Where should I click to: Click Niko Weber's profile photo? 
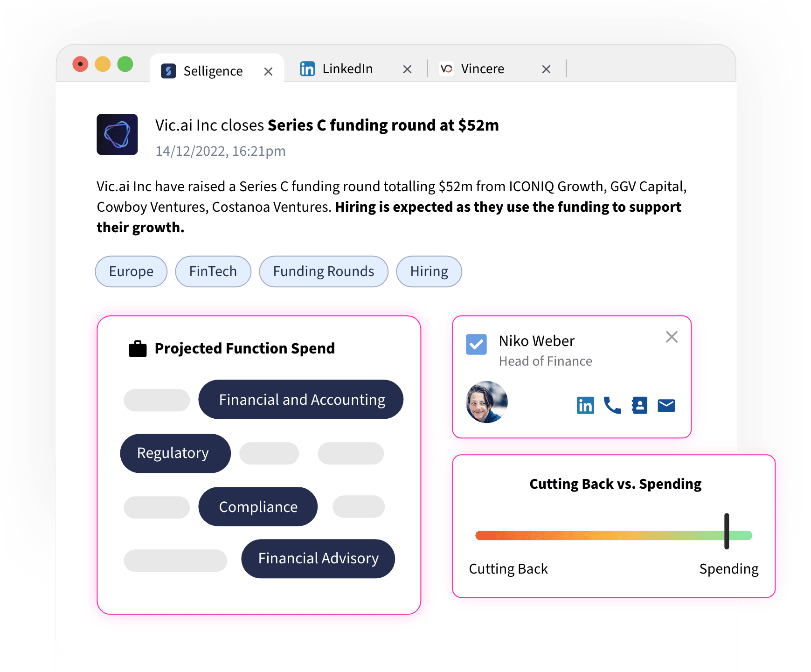click(487, 402)
